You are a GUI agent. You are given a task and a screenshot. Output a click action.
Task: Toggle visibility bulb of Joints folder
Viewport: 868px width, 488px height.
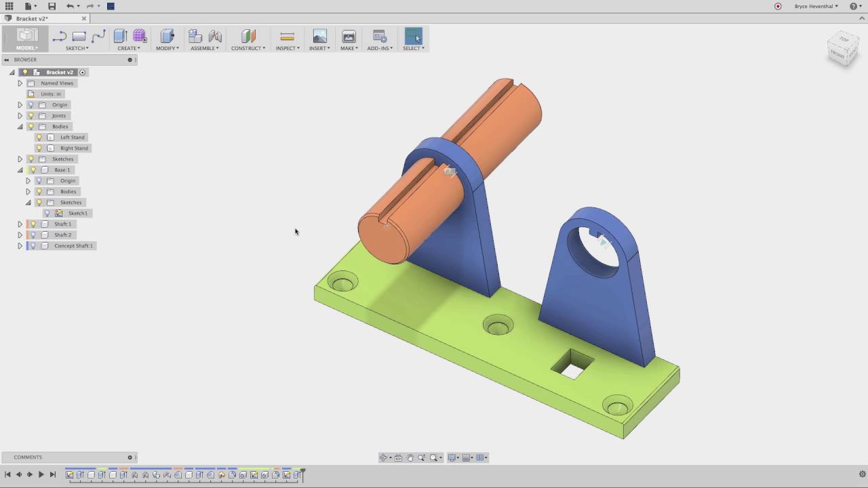(x=31, y=115)
